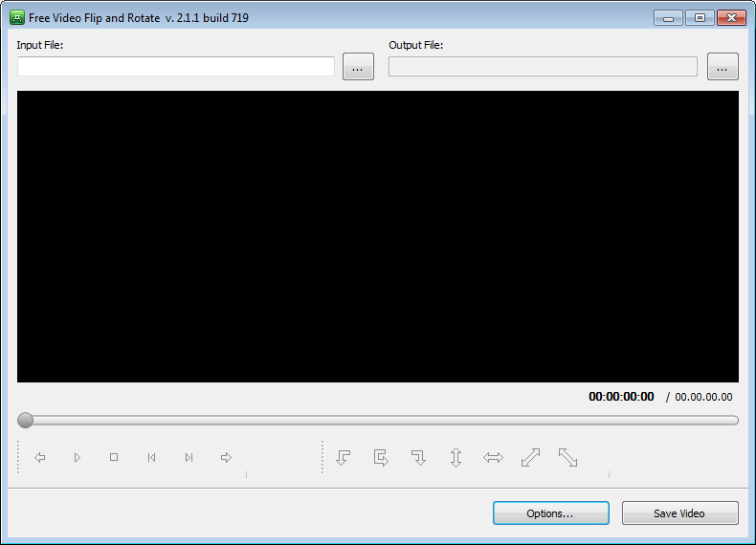Click the black video preview area
The image size is (756, 545).
(x=377, y=236)
